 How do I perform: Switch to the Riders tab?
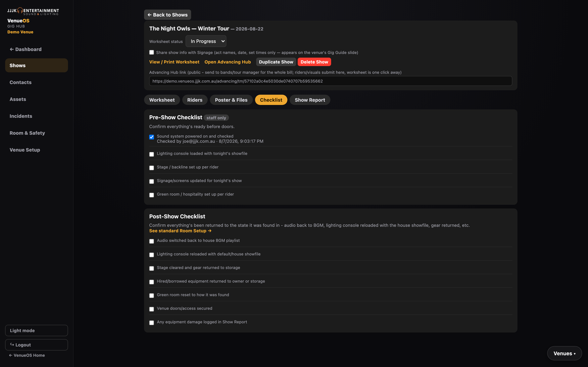click(x=195, y=100)
